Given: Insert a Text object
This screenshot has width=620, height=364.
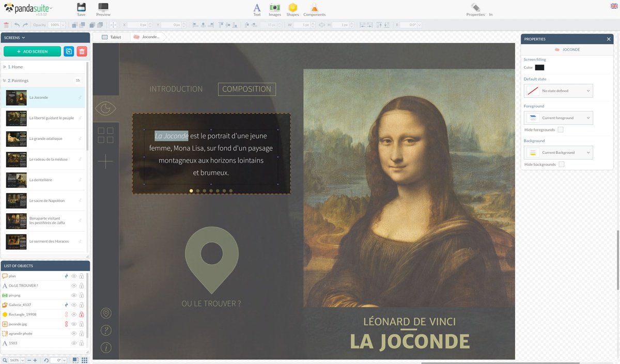Looking at the screenshot, I should 257,9.
